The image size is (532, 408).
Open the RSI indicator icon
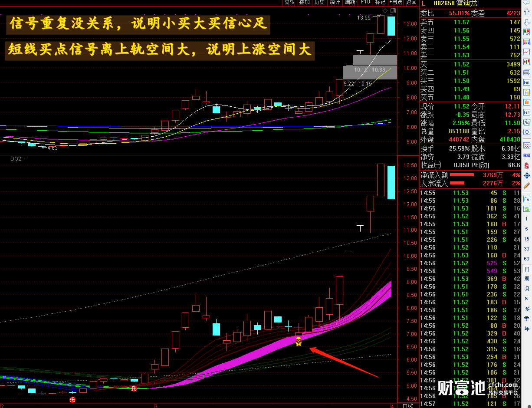pyautogui.click(x=527, y=155)
